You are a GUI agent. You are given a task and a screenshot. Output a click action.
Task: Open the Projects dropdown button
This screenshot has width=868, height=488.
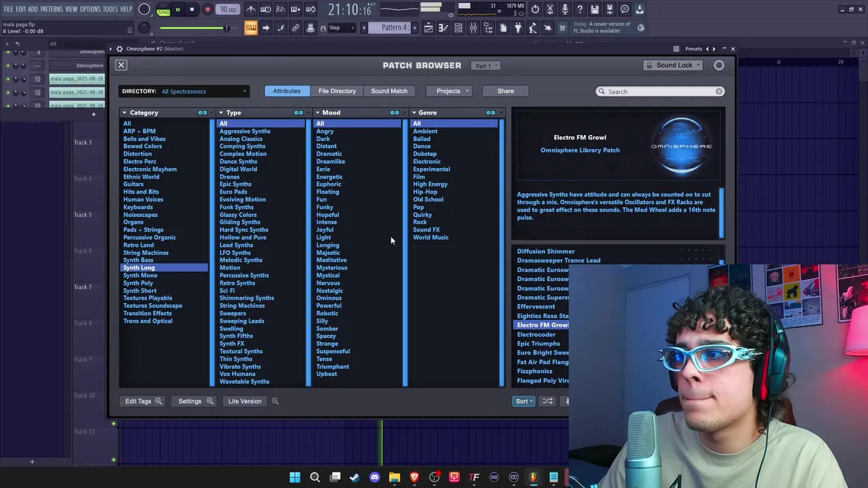(x=448, y=91)
